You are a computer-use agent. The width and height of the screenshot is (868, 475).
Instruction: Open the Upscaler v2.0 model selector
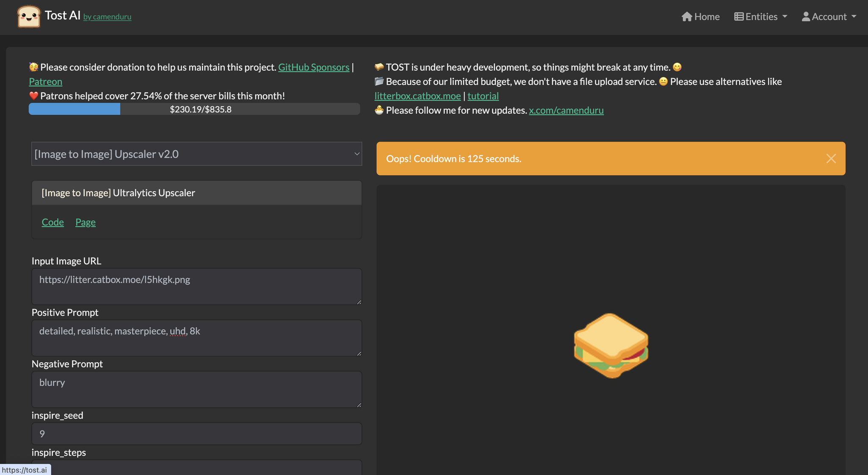coord(197,154)
